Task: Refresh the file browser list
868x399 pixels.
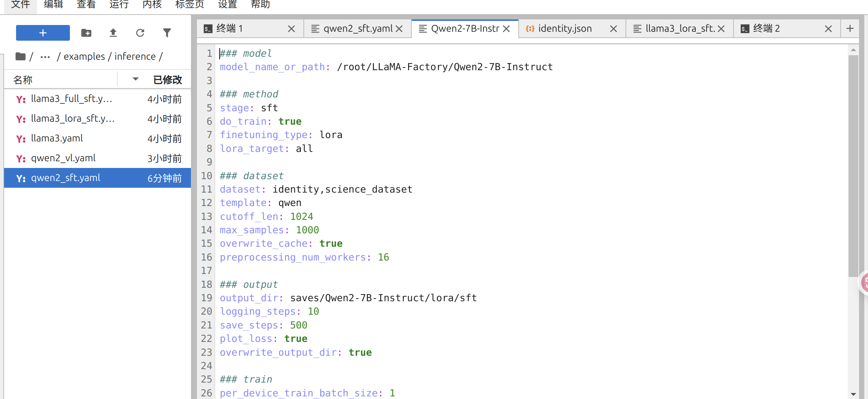Action: point(140,33)
